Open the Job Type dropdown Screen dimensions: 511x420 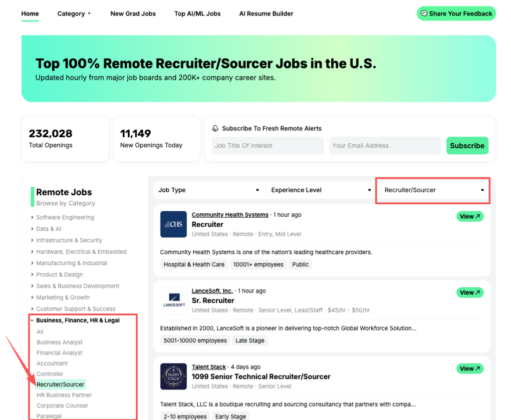pyautogui.click(x=209, y=190)
